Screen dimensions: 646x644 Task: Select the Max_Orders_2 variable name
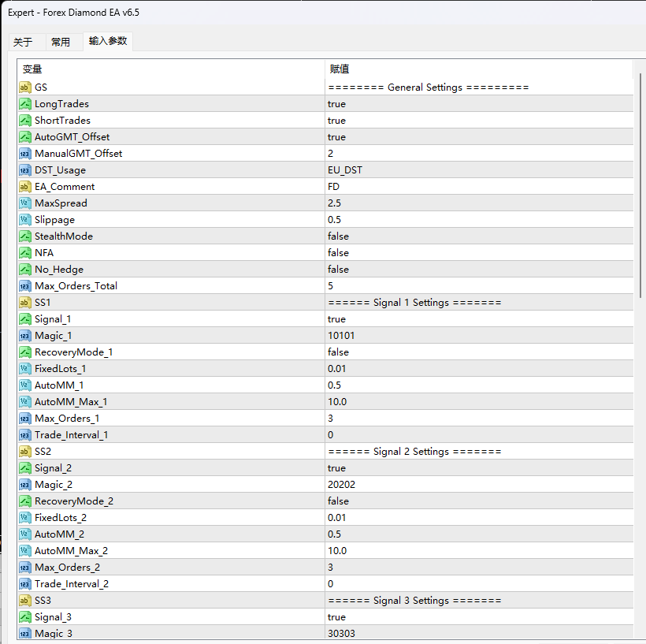click(x=67, y=568)
